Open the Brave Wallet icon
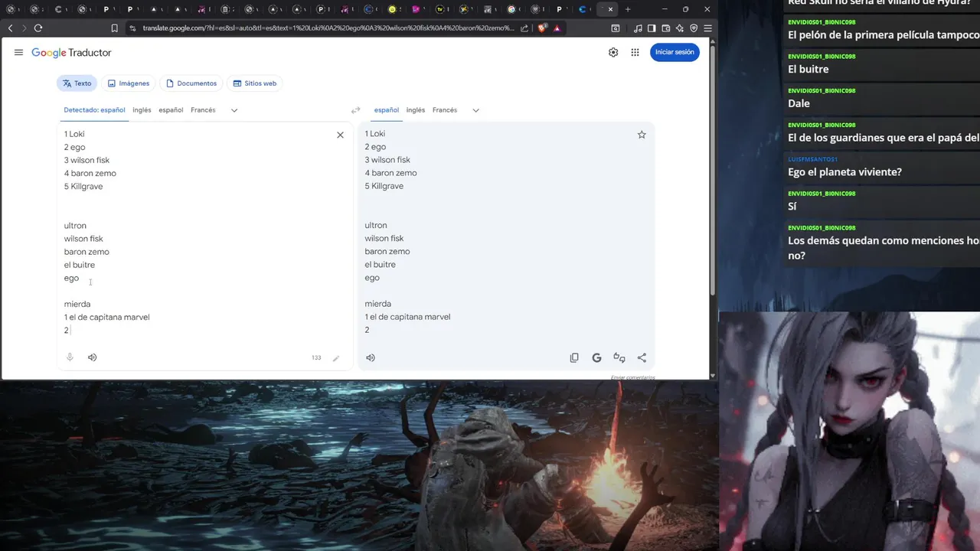980x551 pixels. [666, 28]
